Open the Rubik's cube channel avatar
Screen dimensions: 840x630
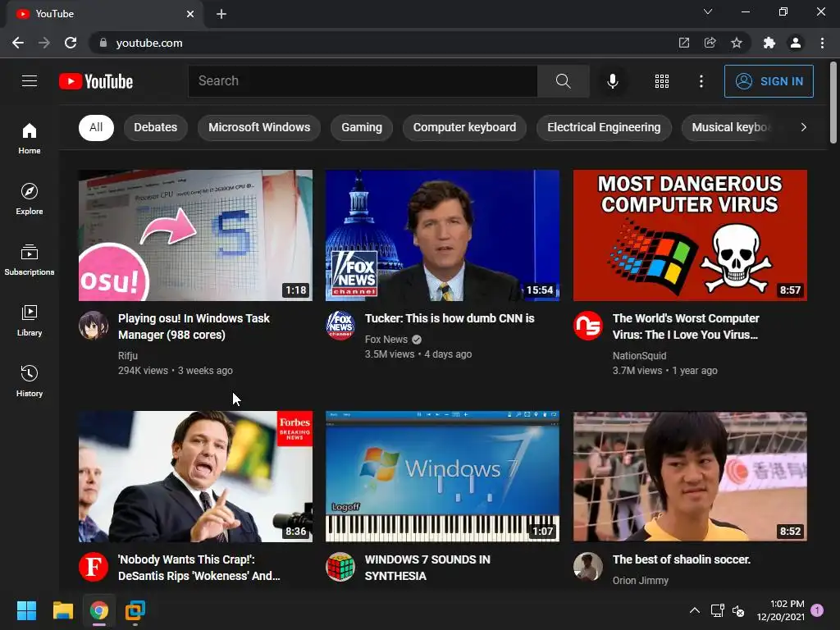point(340,566)
